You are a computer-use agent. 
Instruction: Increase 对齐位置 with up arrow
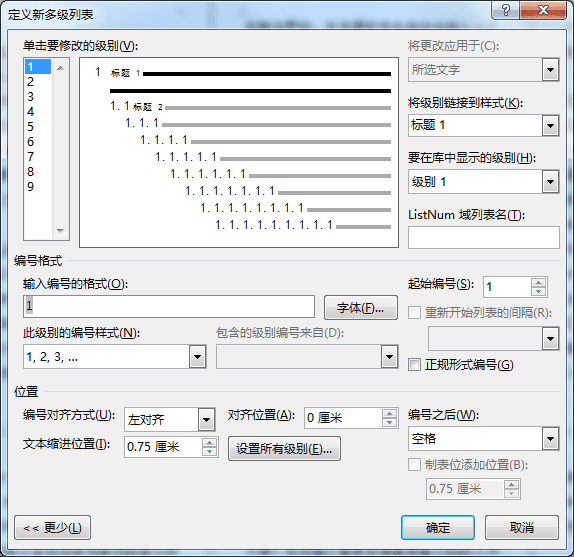point(389,414)
